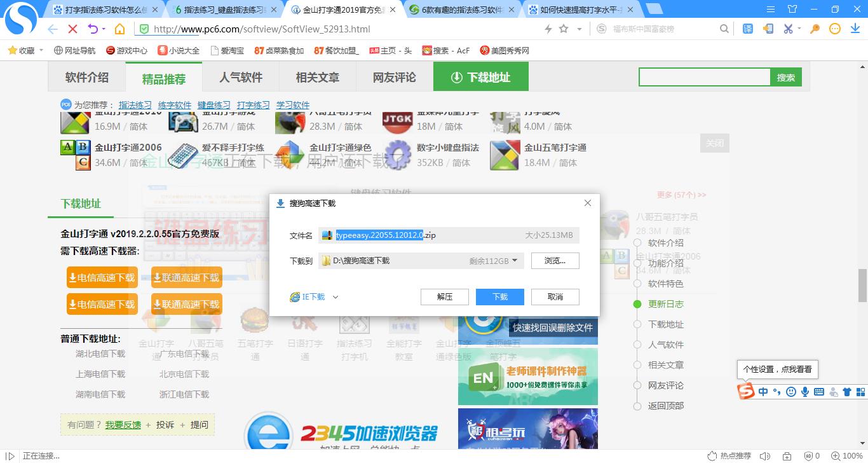The width and height of the screenshot is (868, 463).
Task: Click the page search input field
Action: (705, 78)
